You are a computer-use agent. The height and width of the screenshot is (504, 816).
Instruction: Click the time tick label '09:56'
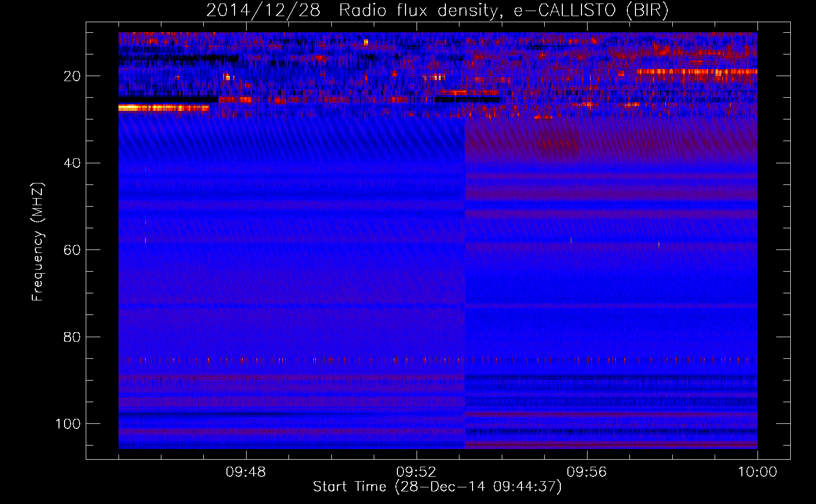coord(587,472)
